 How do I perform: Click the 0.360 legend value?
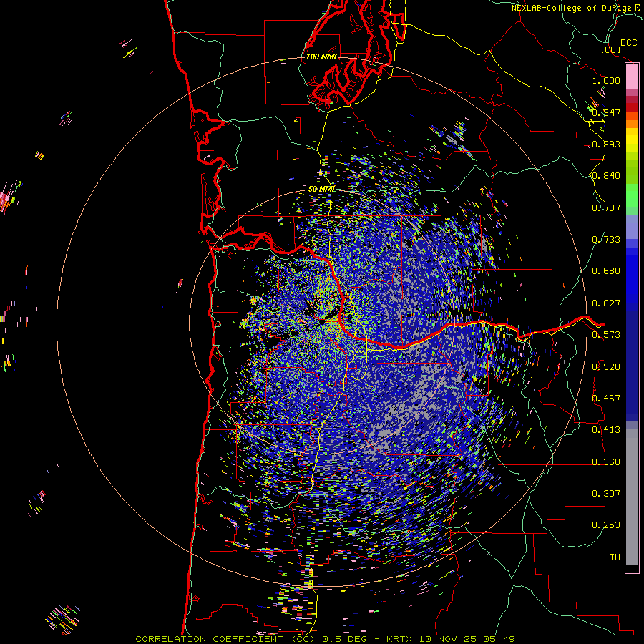606,462
